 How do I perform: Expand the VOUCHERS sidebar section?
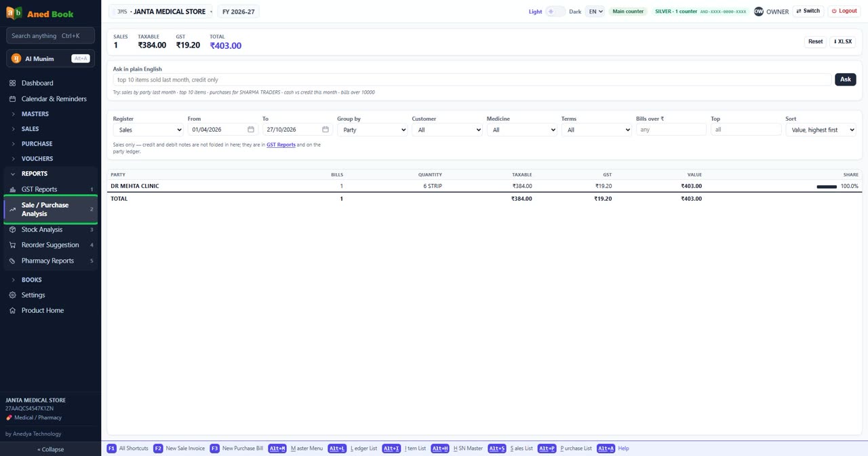click(50, 159)
